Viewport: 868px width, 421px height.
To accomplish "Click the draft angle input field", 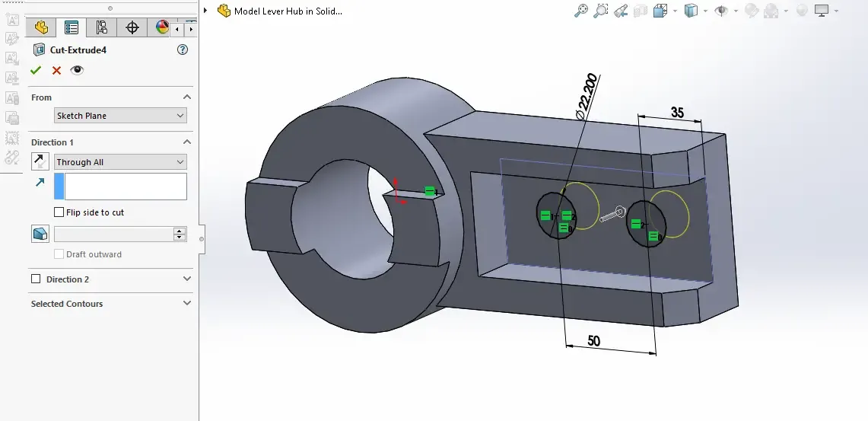I will tap(113, 234).
